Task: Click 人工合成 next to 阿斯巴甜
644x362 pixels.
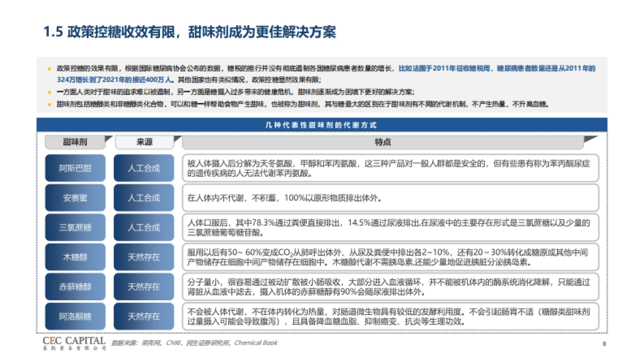Action: coord(144,168)
